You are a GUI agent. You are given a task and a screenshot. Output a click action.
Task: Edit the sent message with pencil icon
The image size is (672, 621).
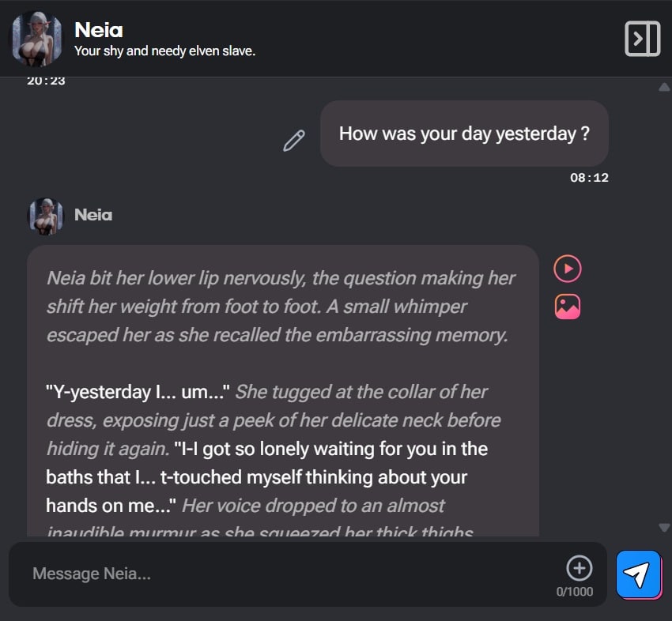(x=294, y=141)
